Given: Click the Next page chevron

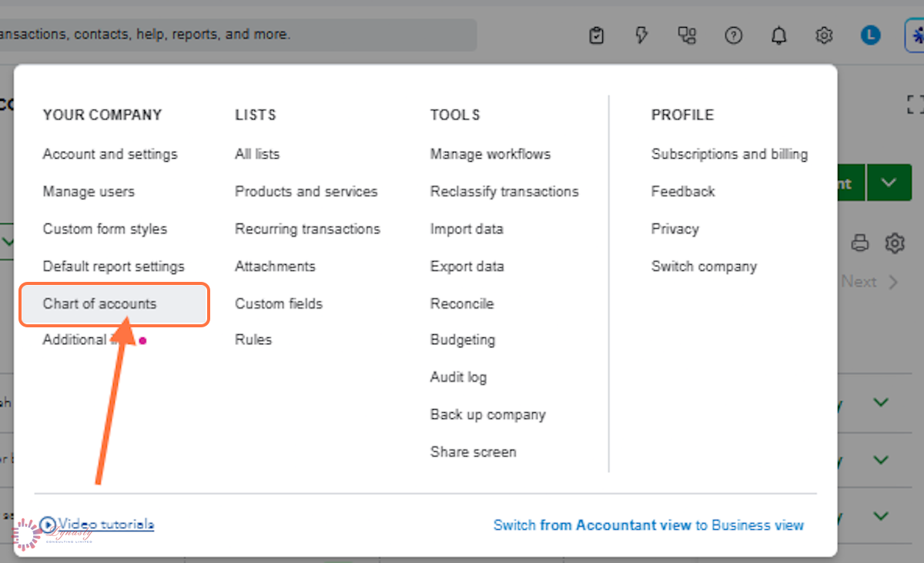Looking at the screenshot, I should pos(893,282).
